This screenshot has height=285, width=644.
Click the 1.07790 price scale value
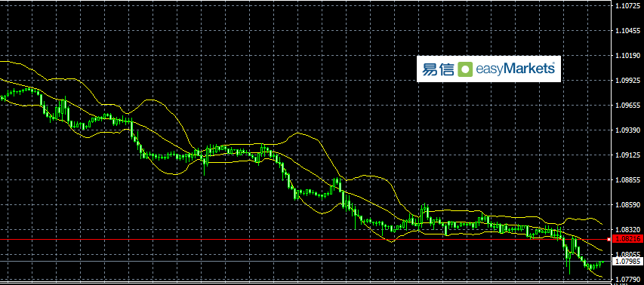627,280
